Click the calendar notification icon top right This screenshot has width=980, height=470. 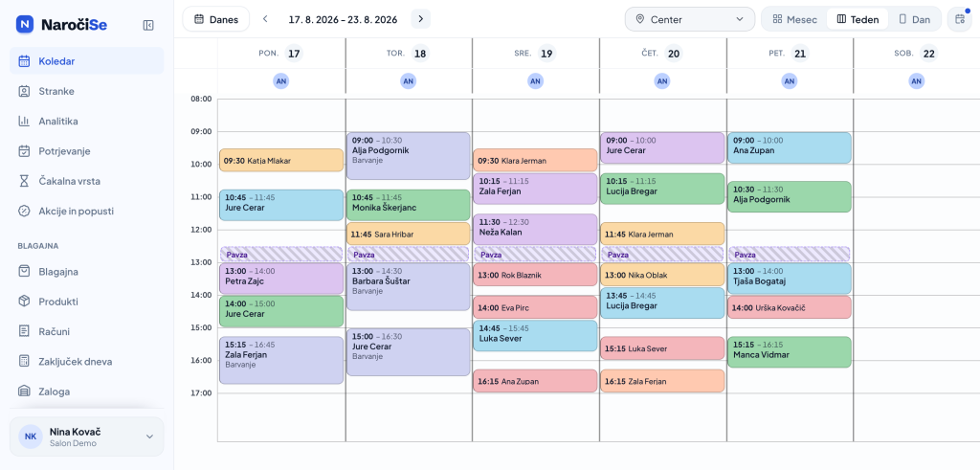pos(959,19)
